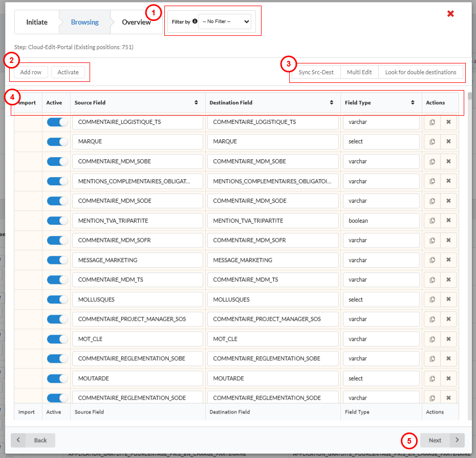Delete the MOUTARDE row
Screen dimensions: 476x458
(448, 379)
